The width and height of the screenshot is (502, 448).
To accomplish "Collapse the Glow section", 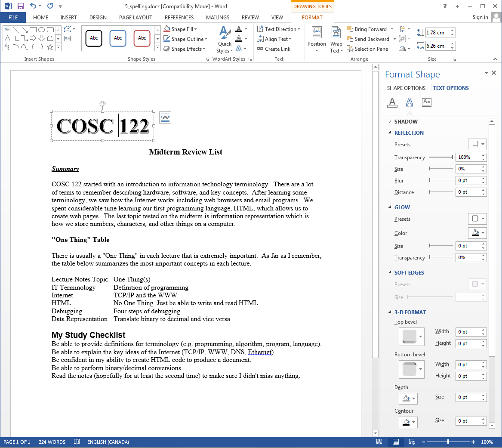I will pos(390,207).
